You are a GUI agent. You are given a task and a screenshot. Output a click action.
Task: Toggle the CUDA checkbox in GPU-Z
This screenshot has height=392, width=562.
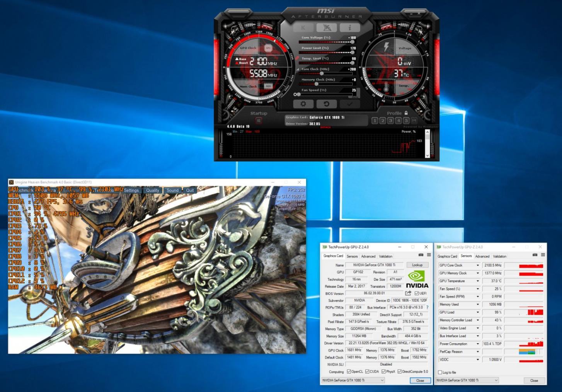367,372
